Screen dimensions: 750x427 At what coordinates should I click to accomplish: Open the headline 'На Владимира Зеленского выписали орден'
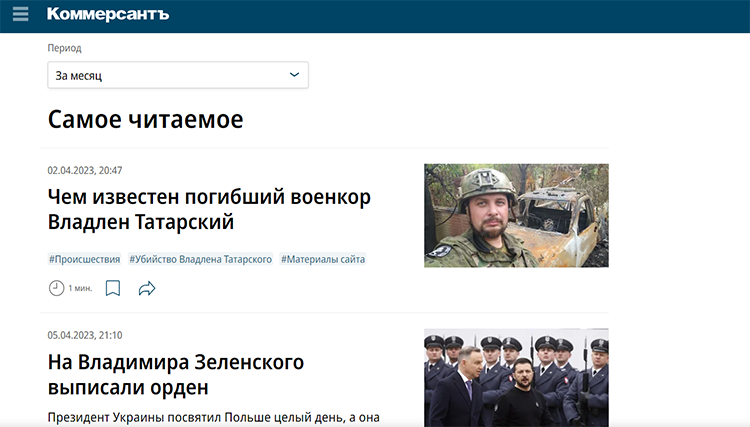coord(175,373)
